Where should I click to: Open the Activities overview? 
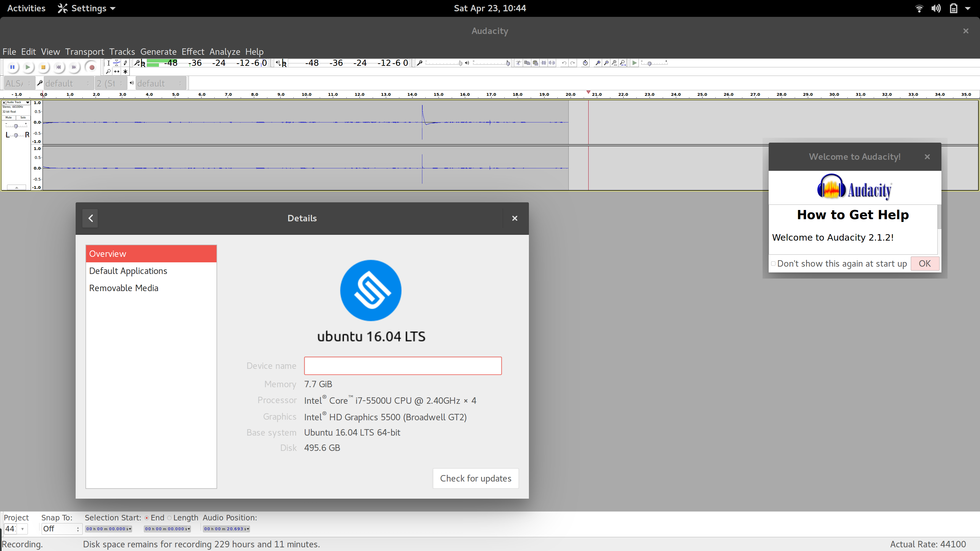[26, 8]
